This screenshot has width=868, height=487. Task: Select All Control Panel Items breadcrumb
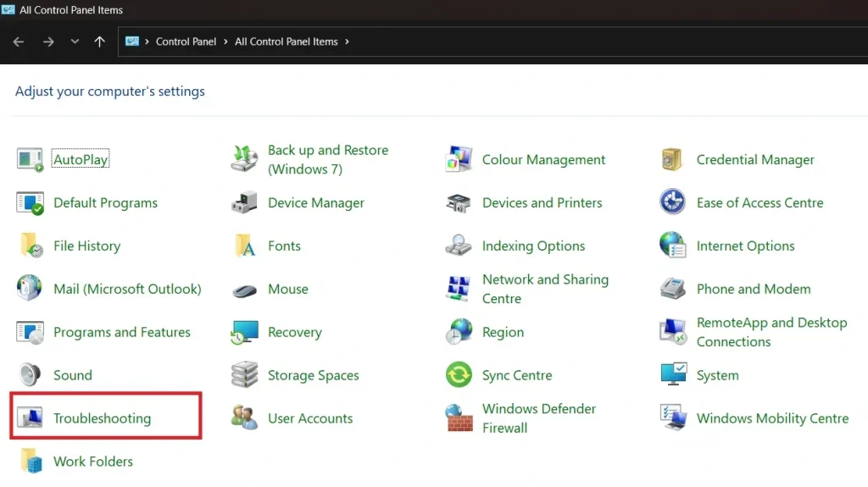pos(286,42)
